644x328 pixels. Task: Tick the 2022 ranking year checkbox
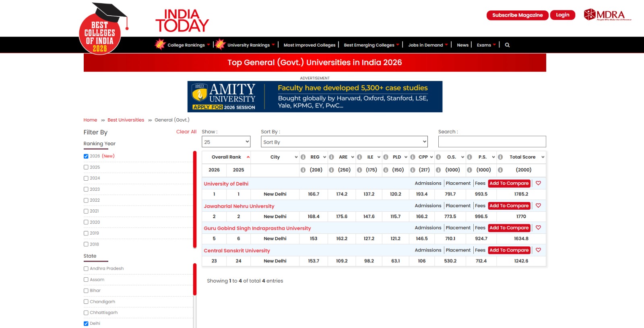[86, 200]
